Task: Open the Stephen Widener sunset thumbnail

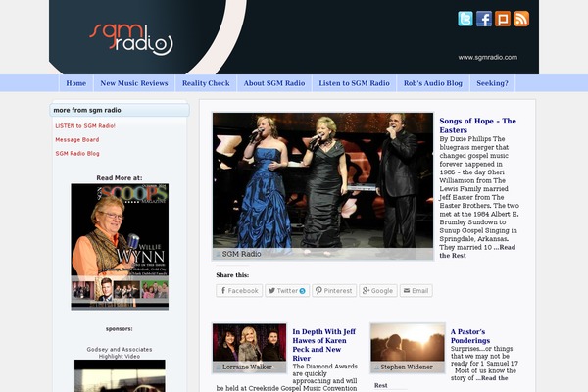Action: (408, 348)
